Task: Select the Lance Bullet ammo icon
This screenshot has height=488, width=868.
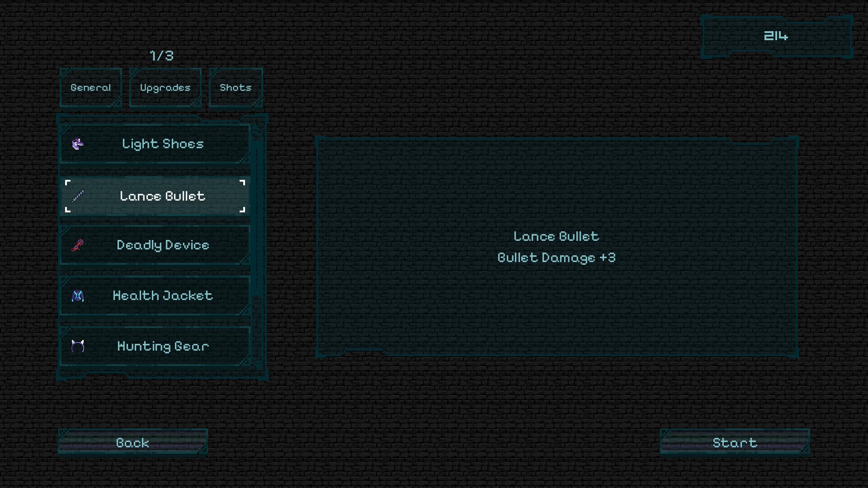Action: [x=78, y=196]
